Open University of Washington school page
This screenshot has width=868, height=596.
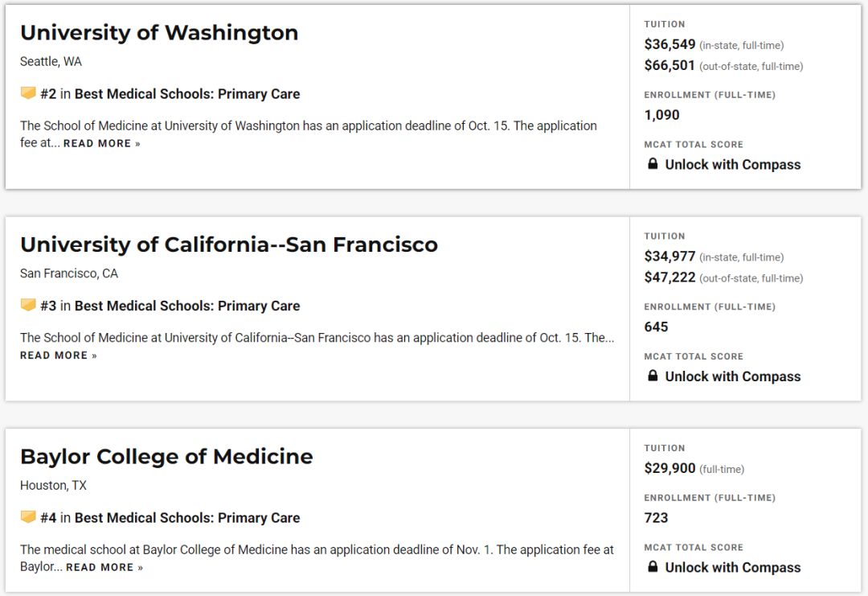[x=159, y=33]
